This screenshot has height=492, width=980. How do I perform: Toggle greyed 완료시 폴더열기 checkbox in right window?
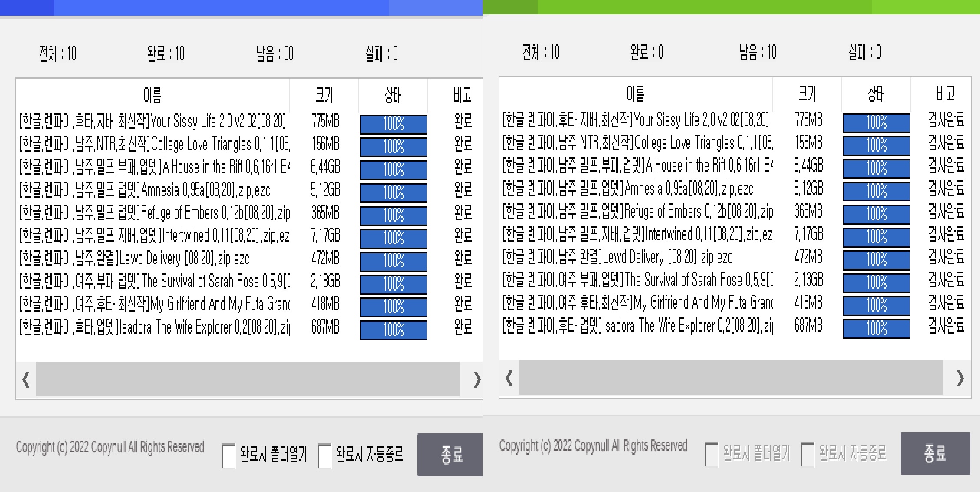(712, 454)
